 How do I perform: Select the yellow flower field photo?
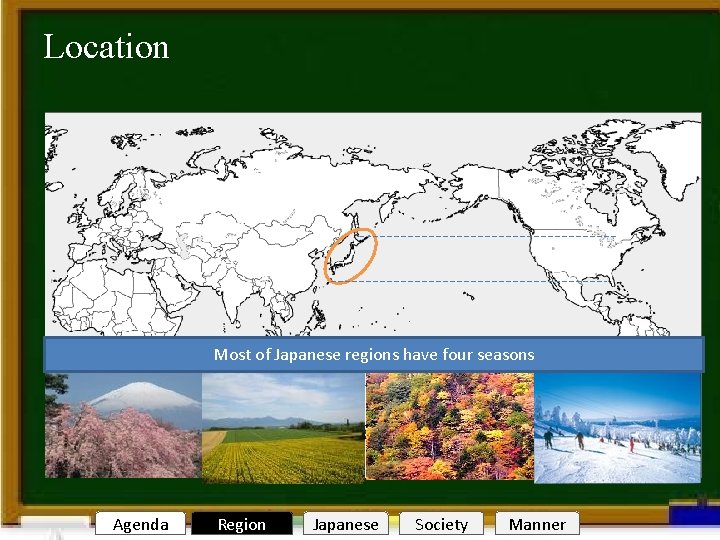pos(283,428)
